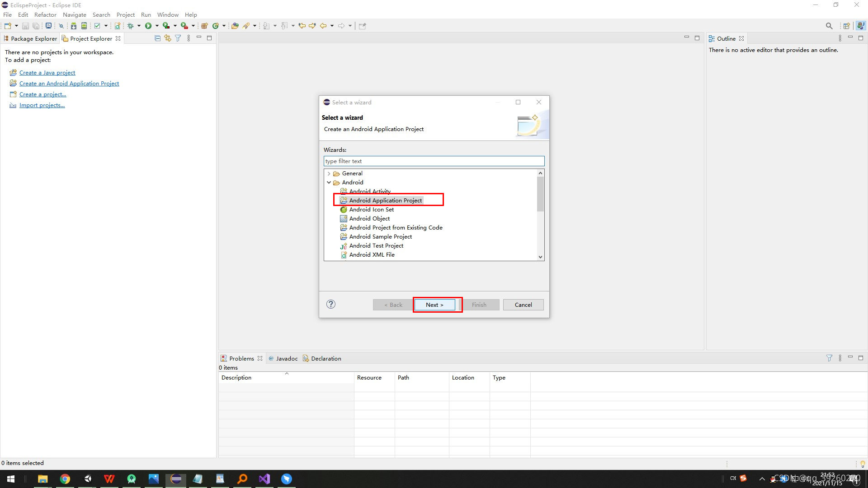Click the wizard list scrollbar down arrow
The height and width of the screenshot is (488, 868).
540,257
